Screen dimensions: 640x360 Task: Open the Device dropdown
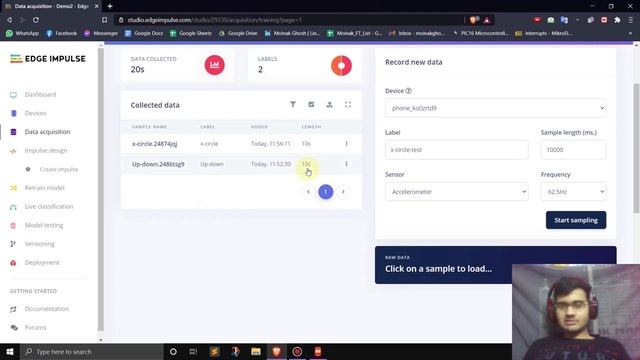[x=496, y=108]
